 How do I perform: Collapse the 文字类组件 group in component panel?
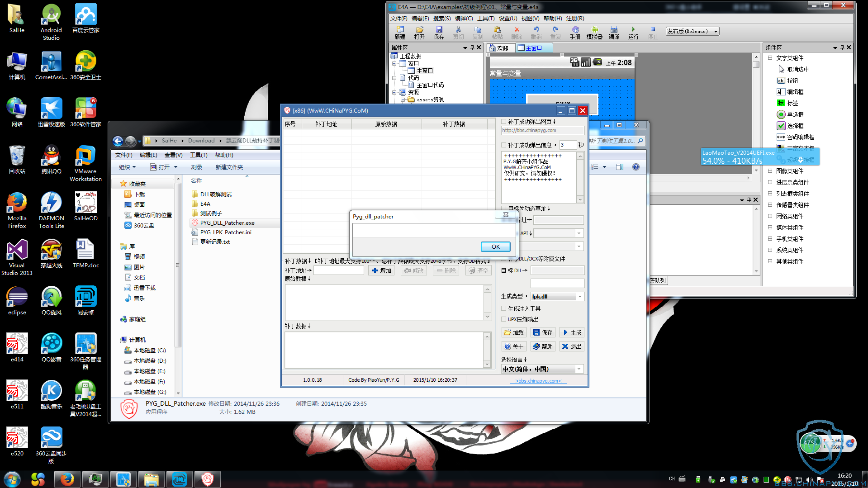[770, 58]
